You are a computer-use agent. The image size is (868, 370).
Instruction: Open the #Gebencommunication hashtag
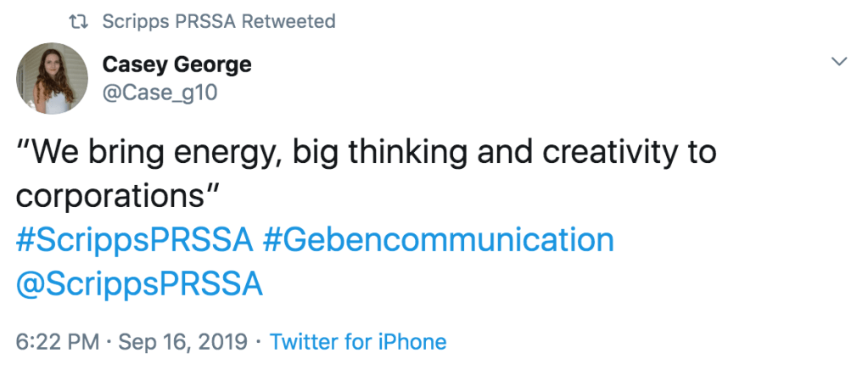pos(438,241)
